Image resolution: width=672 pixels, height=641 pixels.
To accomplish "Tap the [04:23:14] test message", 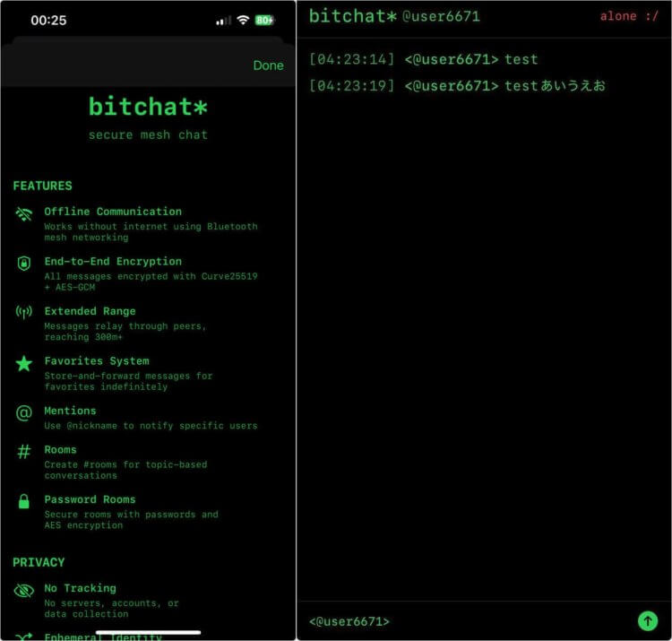I will (423, 59).
